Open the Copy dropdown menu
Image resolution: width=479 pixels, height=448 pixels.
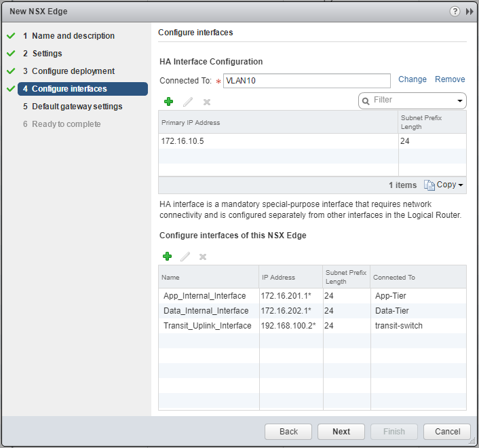(x=444, y=185)
